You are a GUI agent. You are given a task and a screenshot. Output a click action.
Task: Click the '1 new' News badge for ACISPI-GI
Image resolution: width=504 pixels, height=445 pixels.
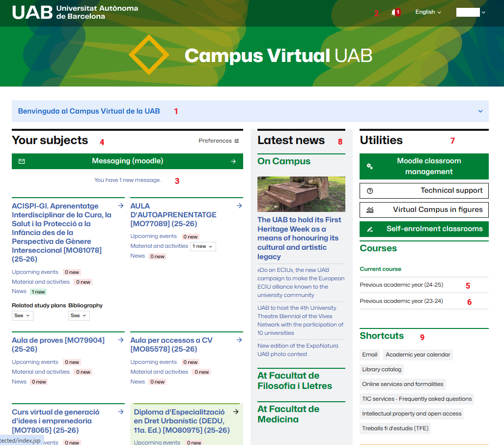pos(38,292)
